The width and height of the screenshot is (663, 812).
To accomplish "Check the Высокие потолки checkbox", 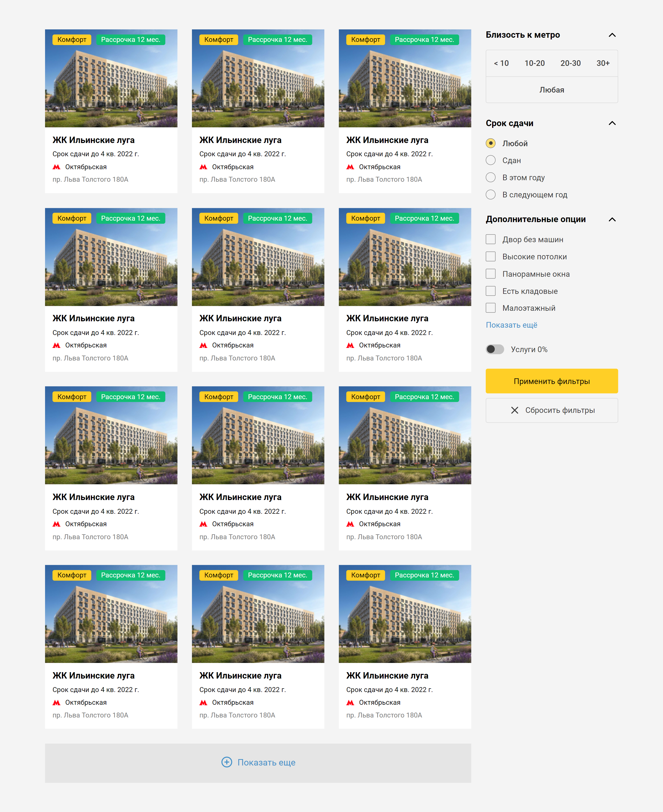I will [490, 257].
